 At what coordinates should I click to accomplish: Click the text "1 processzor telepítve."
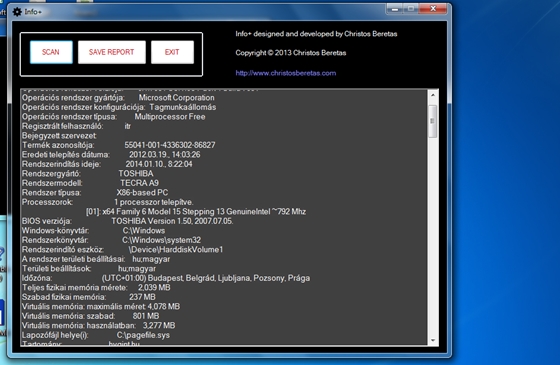coord(154,202)
